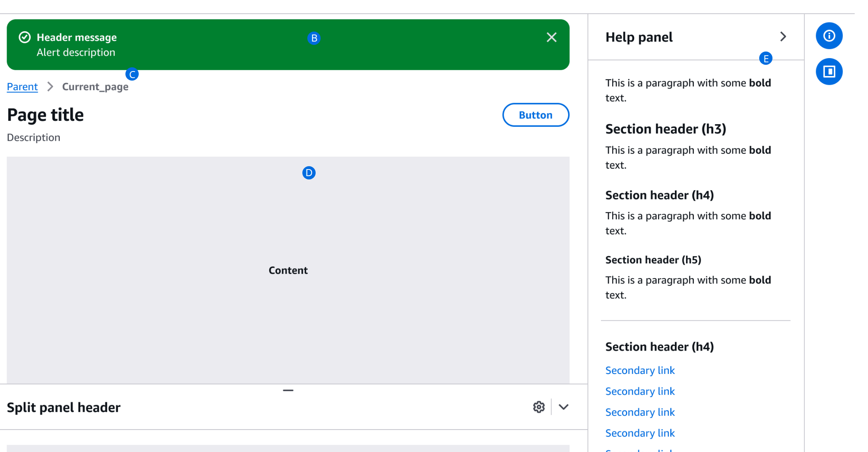Click the breadcrumb separator chevron icon
The image size is (868, 452).
tap(50, 86)
